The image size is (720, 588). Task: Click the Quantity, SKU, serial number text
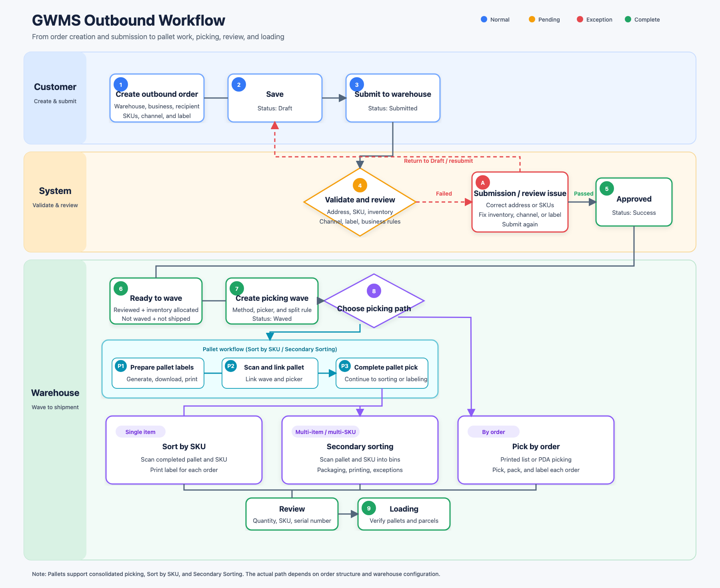(292, 521)
